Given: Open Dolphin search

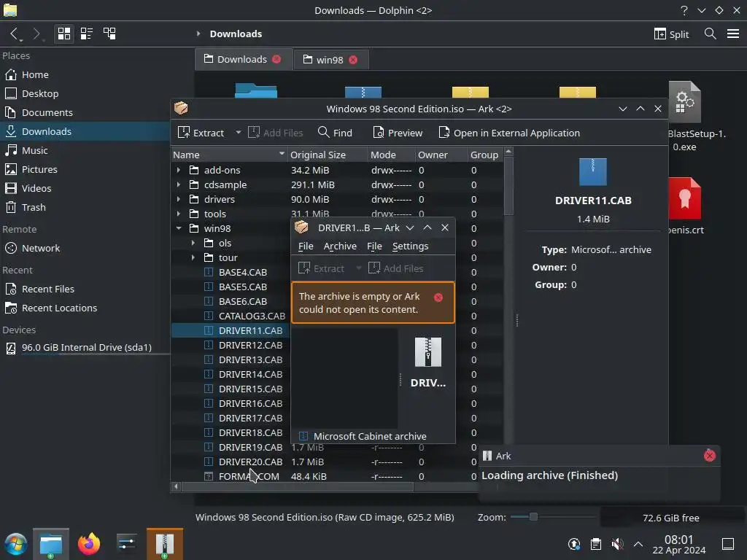Looking at the screenshot, I should [x=710, y=34].
